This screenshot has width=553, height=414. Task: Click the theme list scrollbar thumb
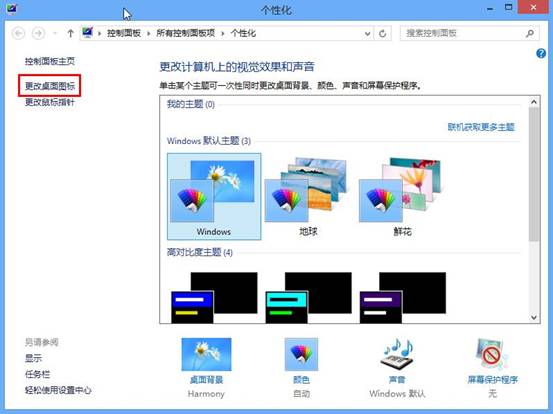click(x=534, y=174)
